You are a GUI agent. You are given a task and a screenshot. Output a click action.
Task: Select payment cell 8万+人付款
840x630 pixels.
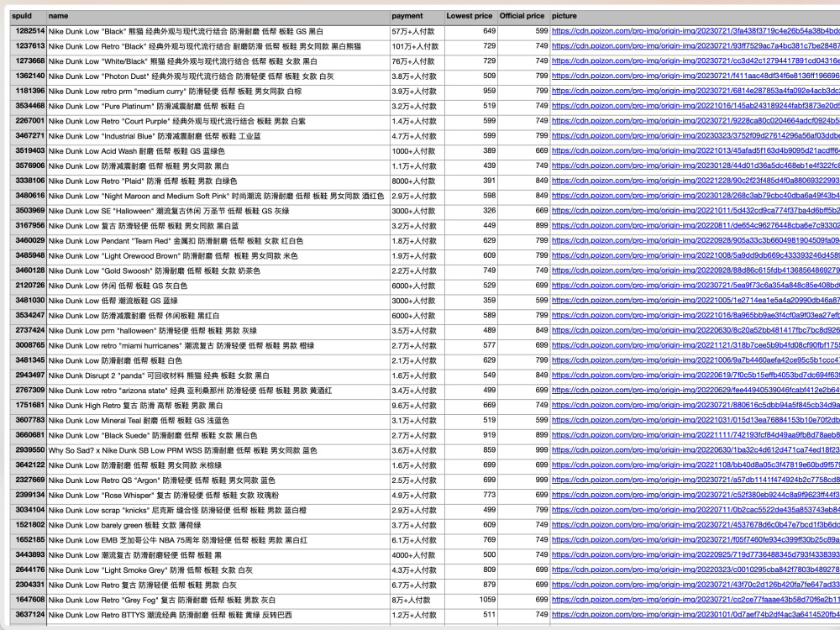[417, 601]
